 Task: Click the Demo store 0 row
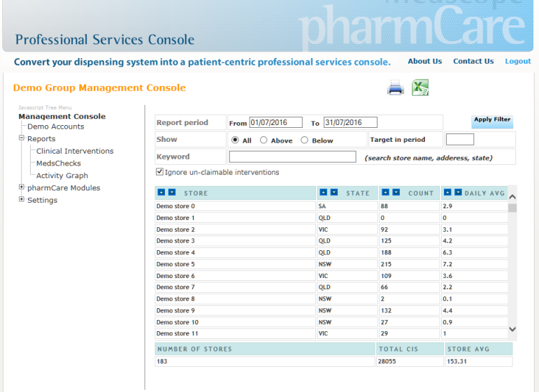coord(331,206)
